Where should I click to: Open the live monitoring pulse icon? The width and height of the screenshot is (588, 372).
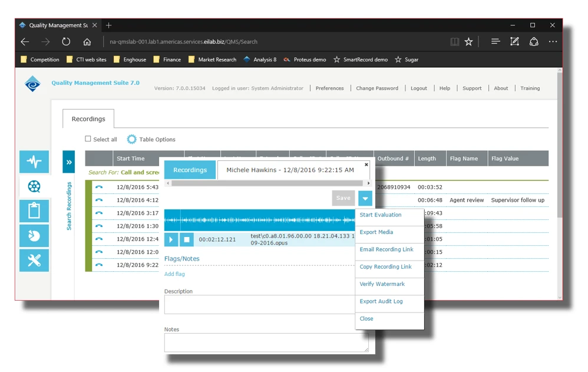pyautogui.click(x=34, y=162)
